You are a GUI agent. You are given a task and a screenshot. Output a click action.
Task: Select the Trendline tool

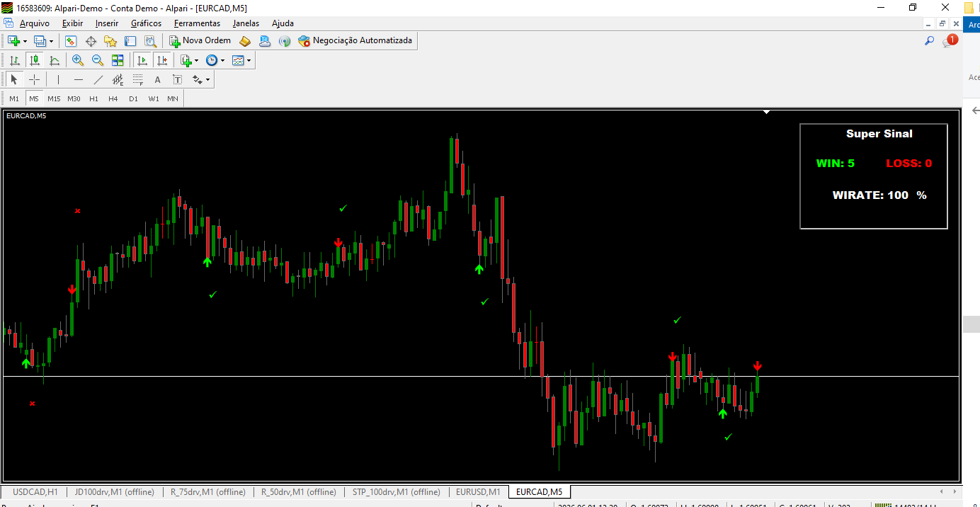tap(98, 79)
